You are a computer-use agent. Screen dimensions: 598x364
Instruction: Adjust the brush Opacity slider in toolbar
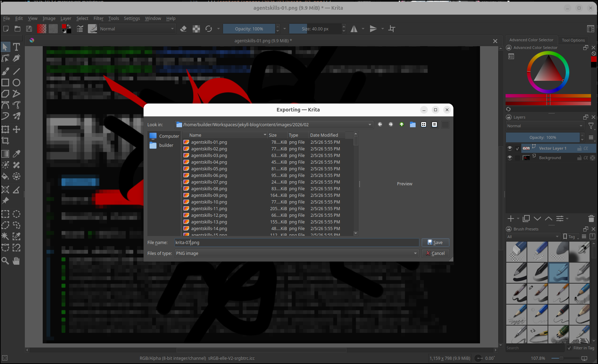[249, 29]
